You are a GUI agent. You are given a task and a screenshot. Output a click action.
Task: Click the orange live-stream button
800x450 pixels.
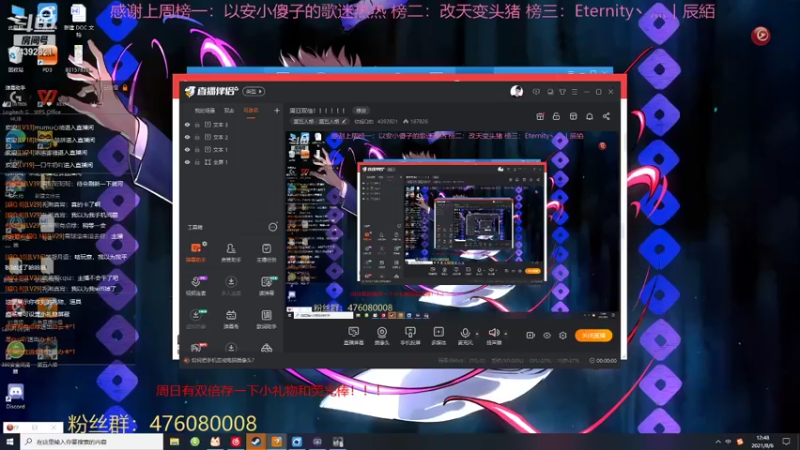click(x=593, y=335)
